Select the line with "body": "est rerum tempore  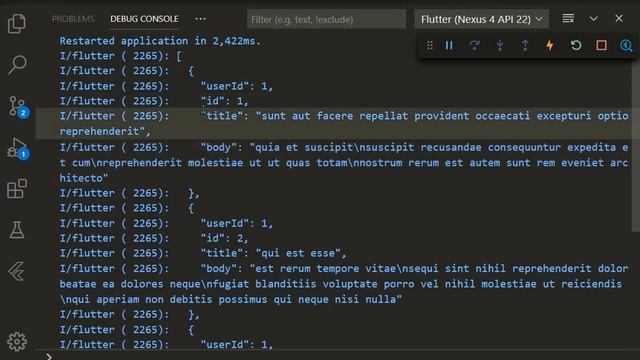click(x=344, y=284)
